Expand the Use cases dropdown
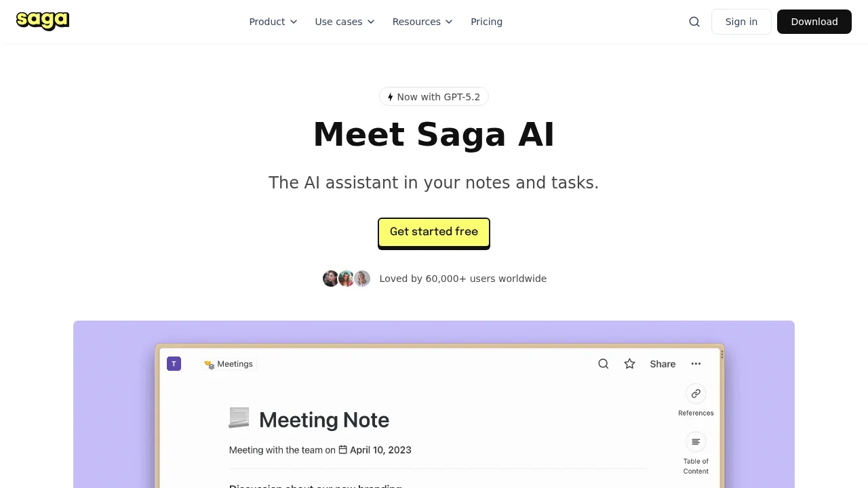 pos(344,22)
